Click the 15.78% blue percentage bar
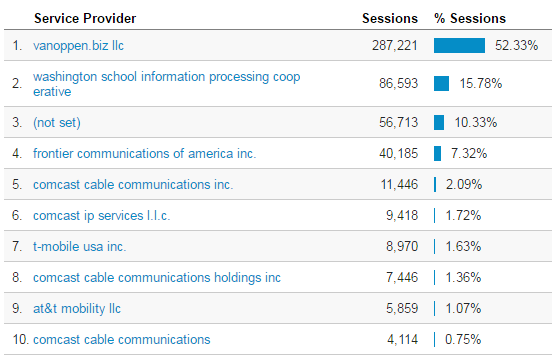The height and width of the screenshot is (360, 552). 441,83
